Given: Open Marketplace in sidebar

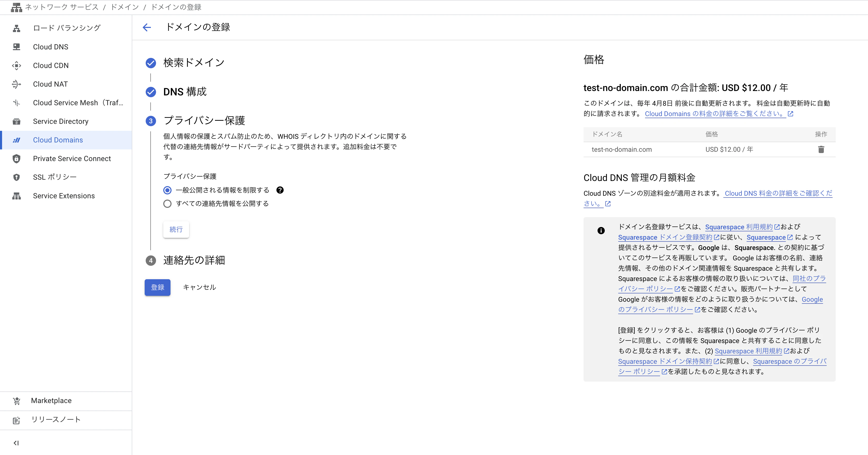Looking at the screenshot, I should [x=66, y=401].
